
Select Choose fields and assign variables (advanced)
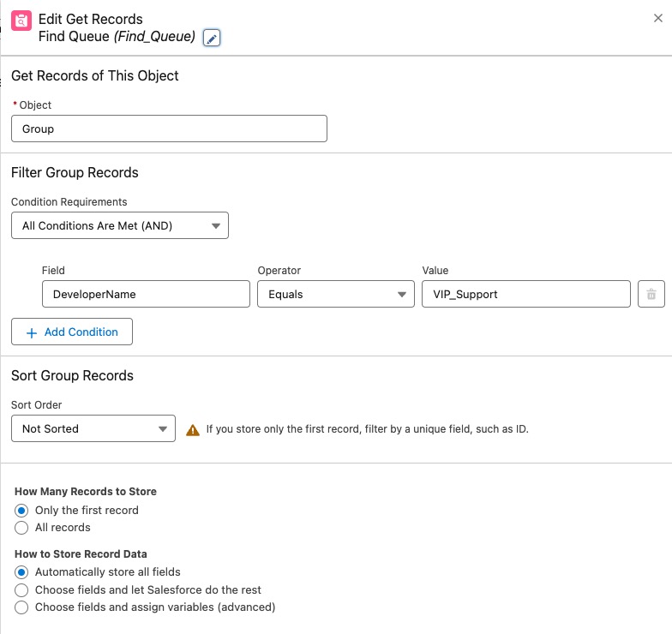tap(21, 607)
